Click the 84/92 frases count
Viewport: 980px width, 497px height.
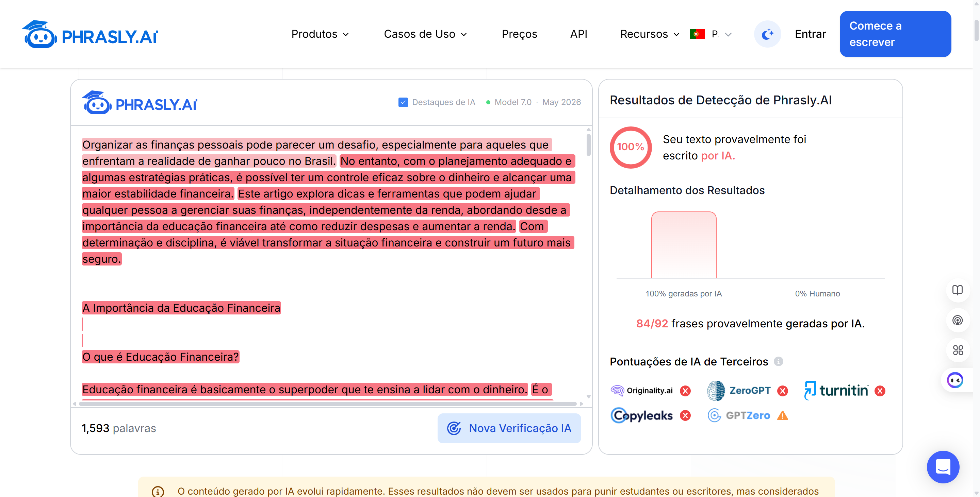point(652,324)
